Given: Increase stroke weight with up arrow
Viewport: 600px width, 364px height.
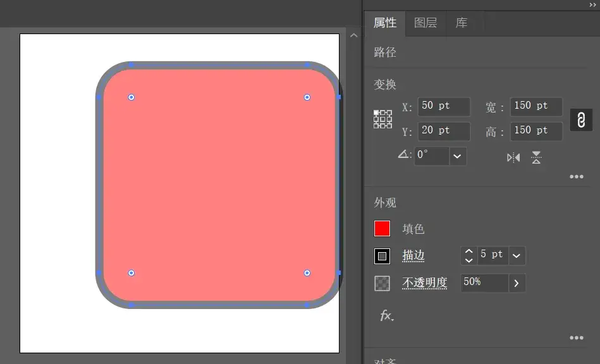Looking at the screenshot, I should tap(468, 252).
